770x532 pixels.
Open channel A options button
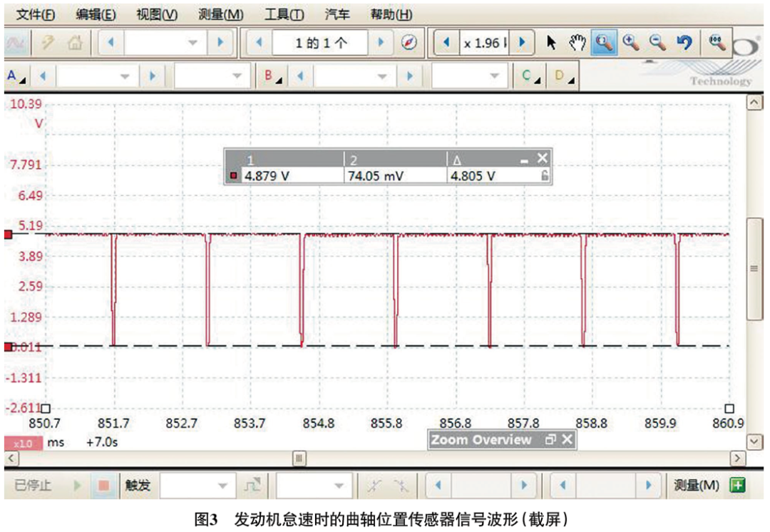click(16, 76)
